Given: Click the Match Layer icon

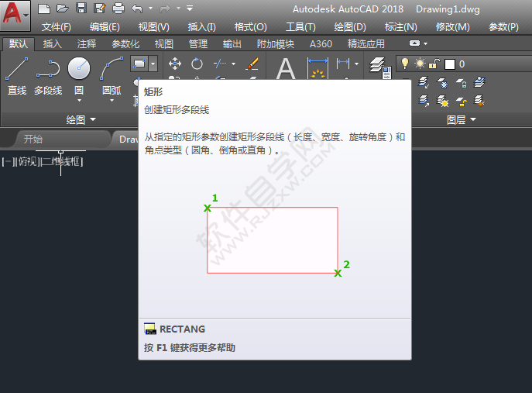Looking at the screenshot, I should [423, 101].
